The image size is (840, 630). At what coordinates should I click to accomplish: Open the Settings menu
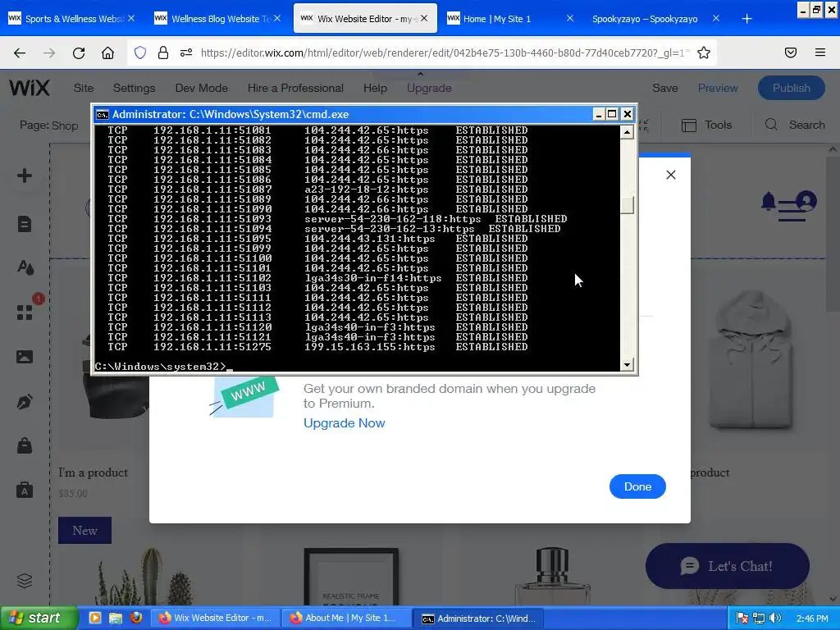(134, 88)
